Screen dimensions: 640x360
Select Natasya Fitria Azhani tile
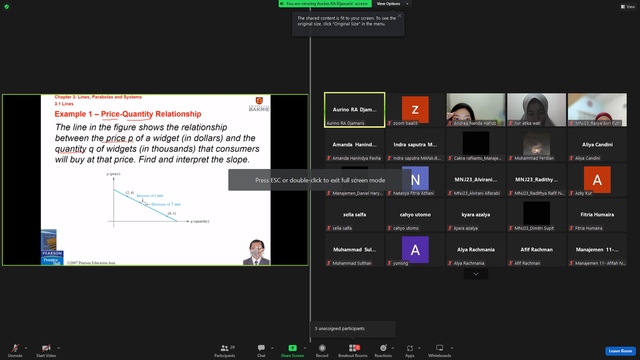[415, 180]
